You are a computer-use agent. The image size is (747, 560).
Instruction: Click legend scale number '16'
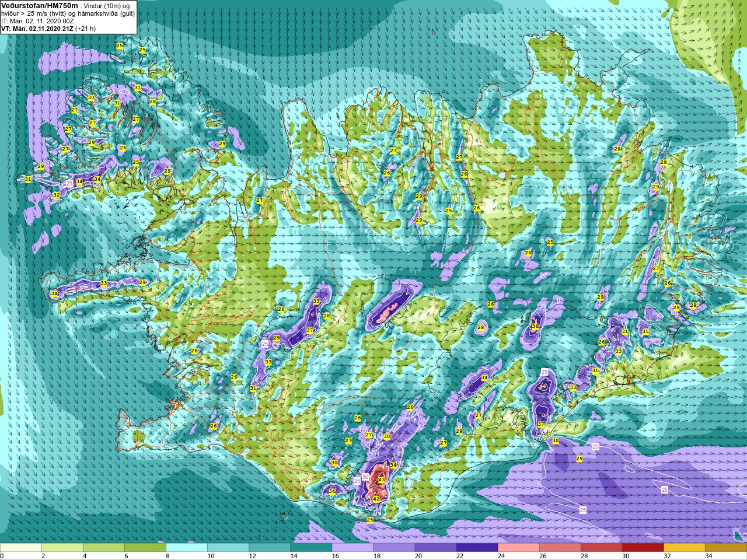(336, 556)
